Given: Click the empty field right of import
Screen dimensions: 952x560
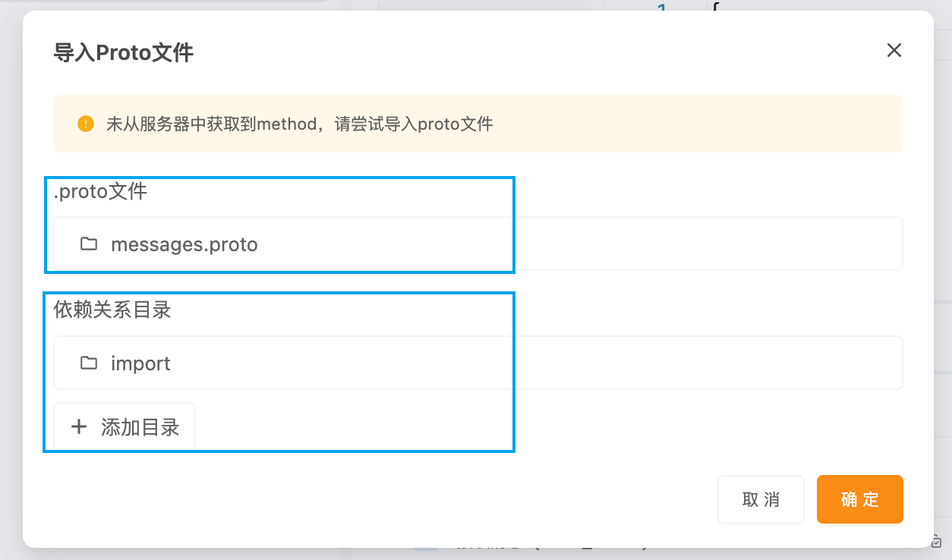Looking at the screenshot, I should tap(706, 363).
